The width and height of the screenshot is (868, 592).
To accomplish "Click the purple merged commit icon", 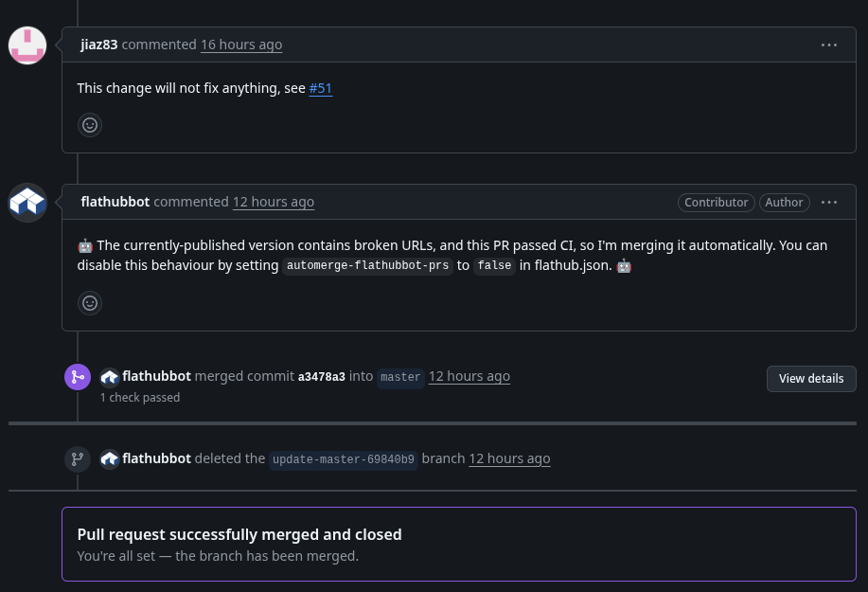I will 78,377.
